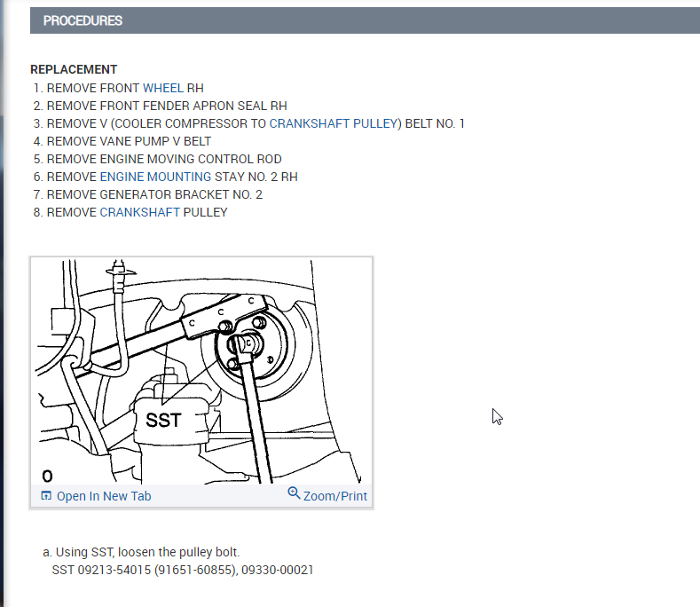Select the REPLACEMENT heading text
Screen dimensions: 700x607
point(74,70)
